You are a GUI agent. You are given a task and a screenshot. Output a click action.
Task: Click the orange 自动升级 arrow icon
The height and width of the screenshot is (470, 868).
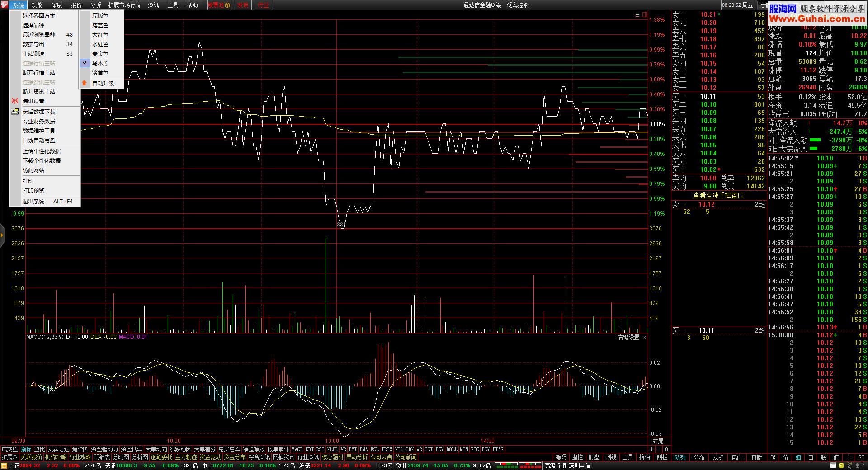[x=85, y=83]
